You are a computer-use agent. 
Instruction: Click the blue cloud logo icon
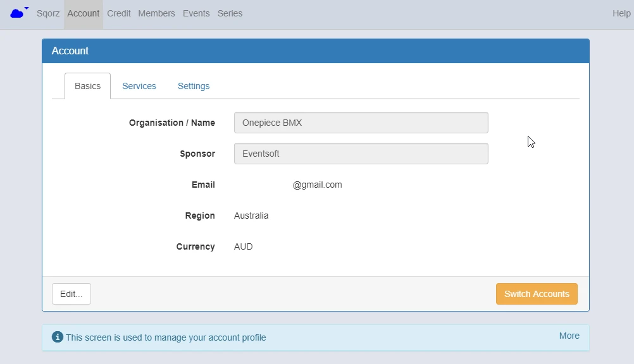16,14
